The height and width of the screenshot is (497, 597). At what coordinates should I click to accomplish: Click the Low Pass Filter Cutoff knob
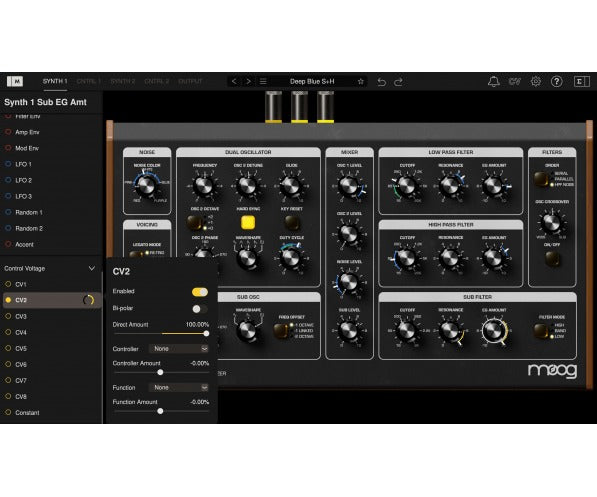pyautogui.click(x=406, y=185)
